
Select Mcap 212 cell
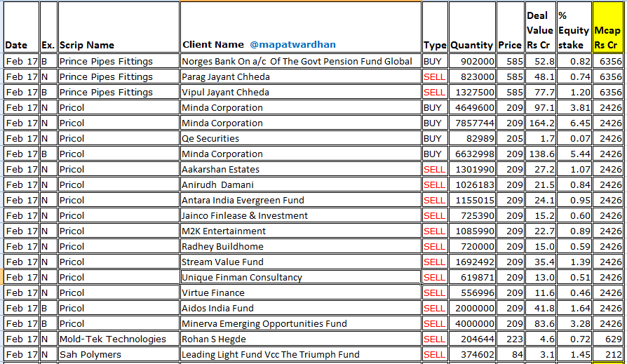[x=608, y=354]
